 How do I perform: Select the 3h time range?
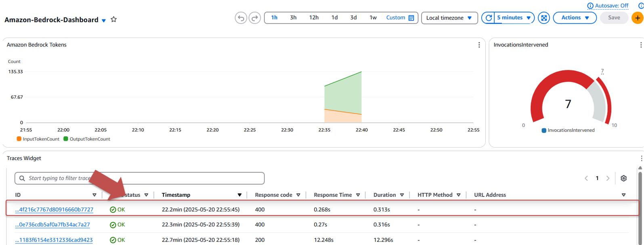(x=293, y=18)
